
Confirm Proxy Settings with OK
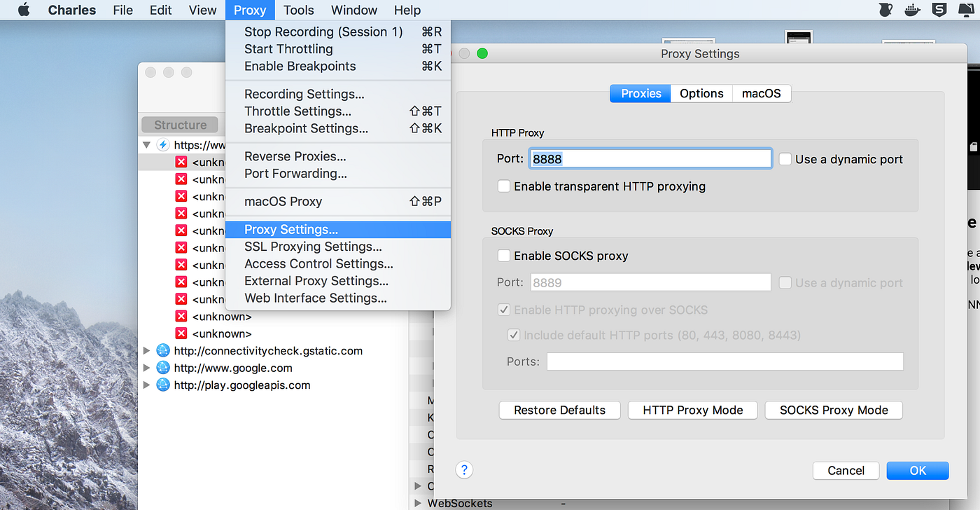pos(918,471)
